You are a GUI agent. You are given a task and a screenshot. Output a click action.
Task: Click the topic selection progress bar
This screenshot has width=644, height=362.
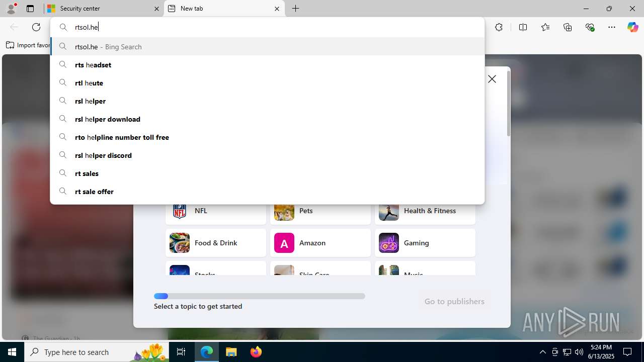(x=260, y=296)
